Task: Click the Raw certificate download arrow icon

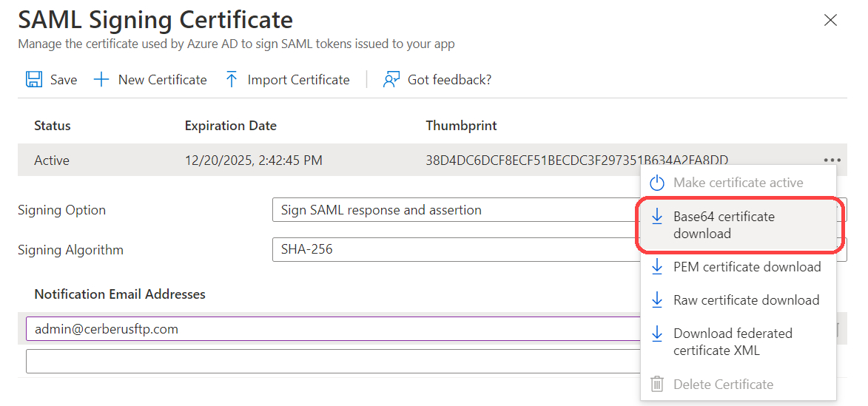Action: pos(656,300)
